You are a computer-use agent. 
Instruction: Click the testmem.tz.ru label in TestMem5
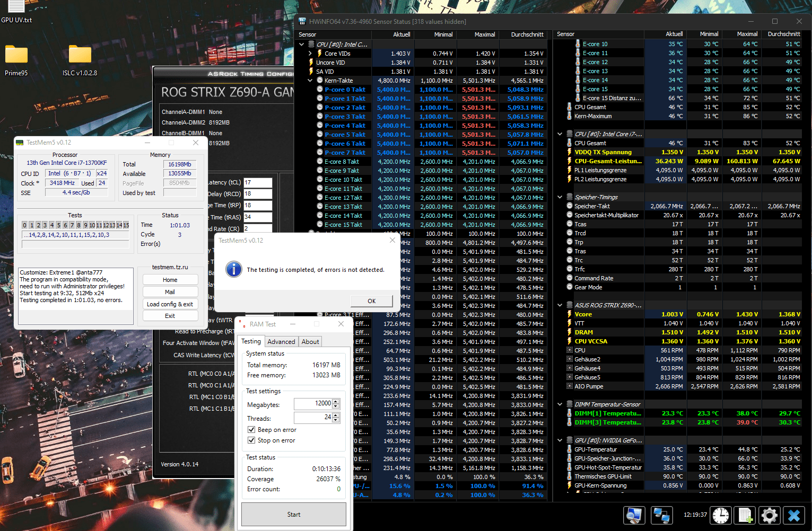[x=170, y=267]
